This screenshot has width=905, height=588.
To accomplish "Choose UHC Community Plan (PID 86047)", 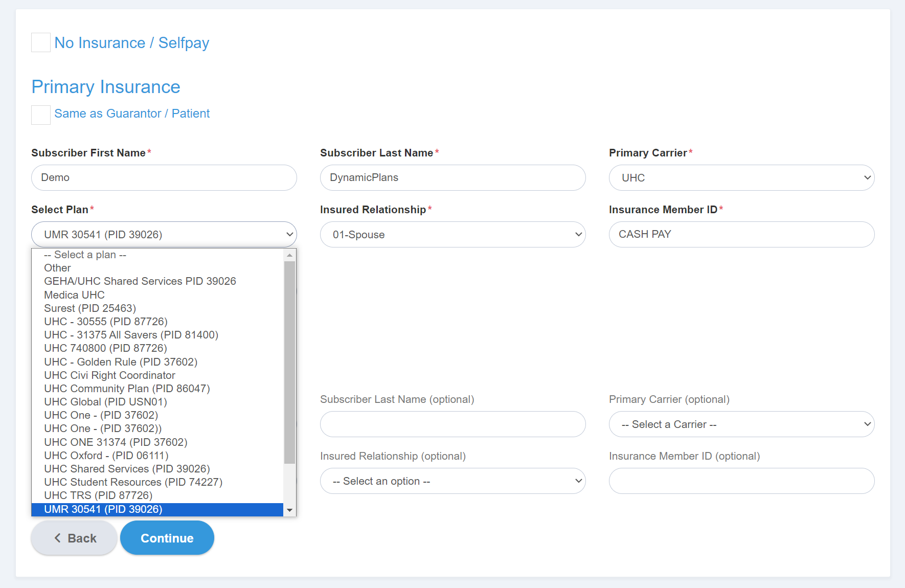I will point(157,389).
